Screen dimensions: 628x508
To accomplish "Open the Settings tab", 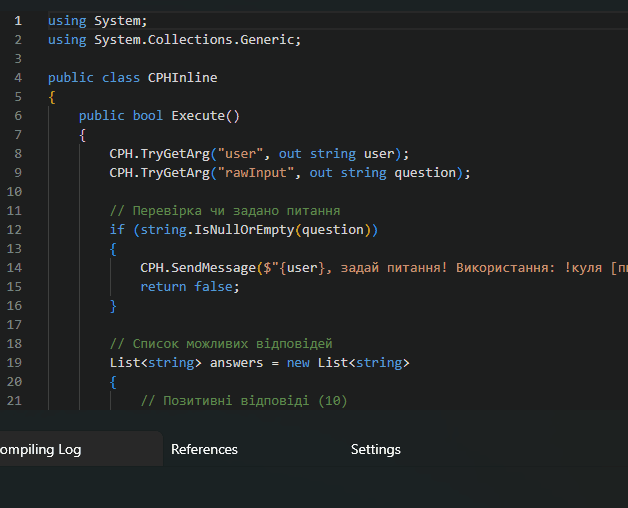I will [375, 450].
